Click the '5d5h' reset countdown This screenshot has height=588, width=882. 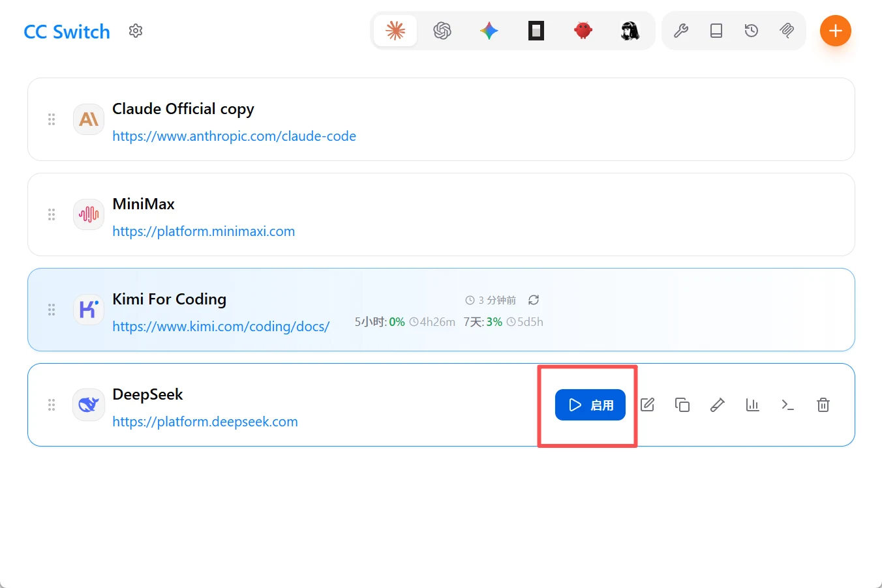(x=525, y=322)
